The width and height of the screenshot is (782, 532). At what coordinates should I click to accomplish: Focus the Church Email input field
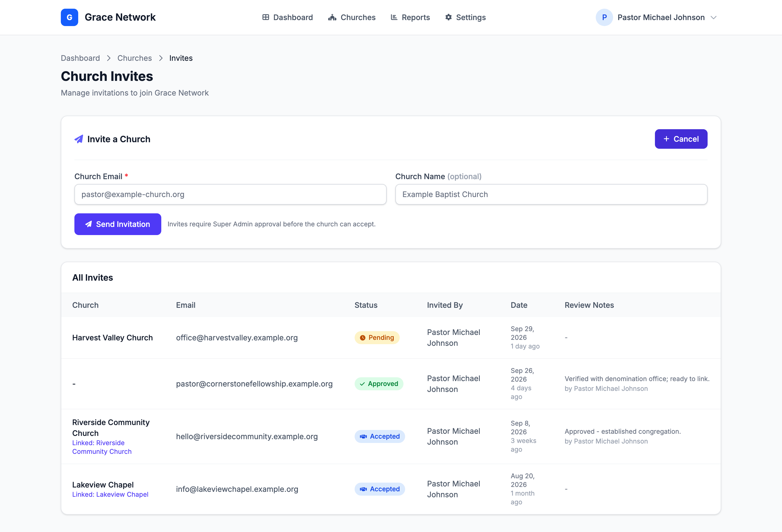230,194
